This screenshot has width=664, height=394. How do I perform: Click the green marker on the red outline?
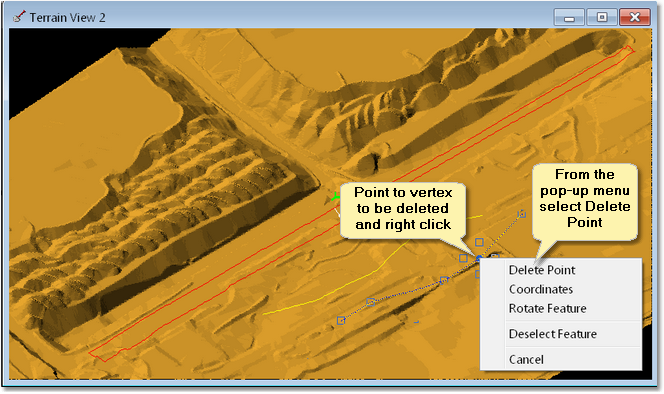pyautogui.click(x=335, y=197)
